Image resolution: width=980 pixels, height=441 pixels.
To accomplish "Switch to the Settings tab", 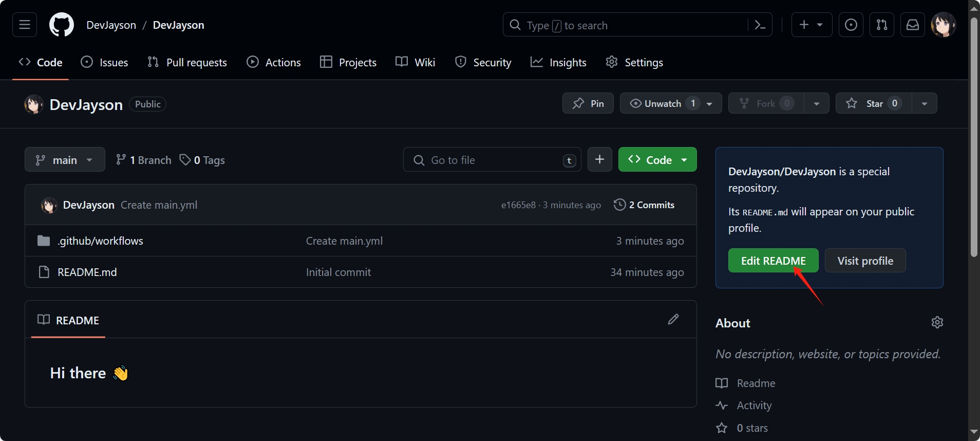I will coord(634,62).
